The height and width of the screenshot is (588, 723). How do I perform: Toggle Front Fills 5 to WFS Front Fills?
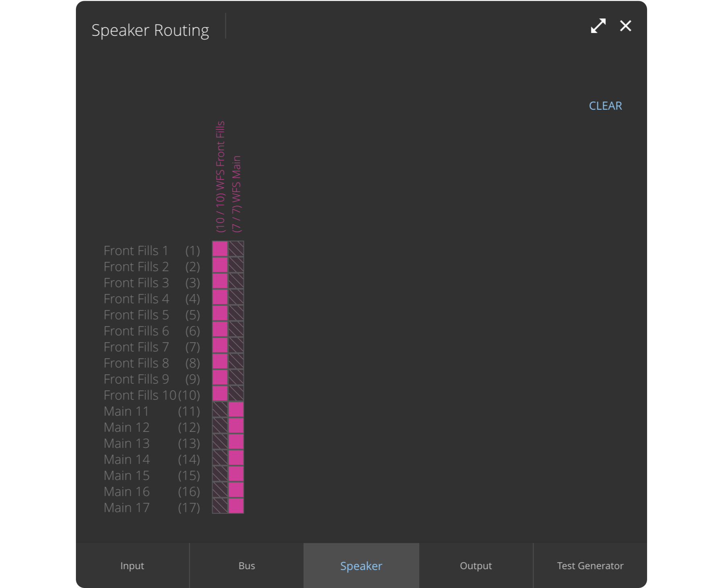coord(220,313)
